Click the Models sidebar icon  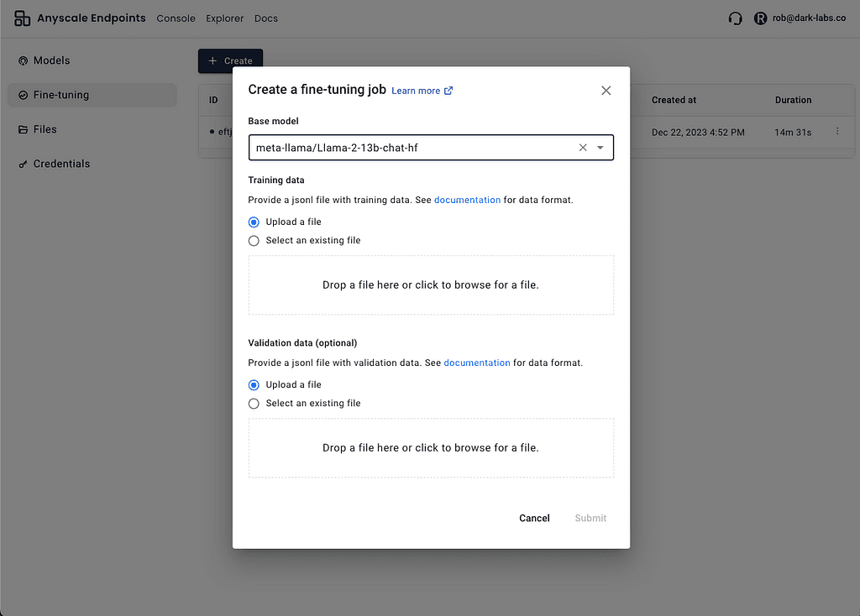point(23,60)
